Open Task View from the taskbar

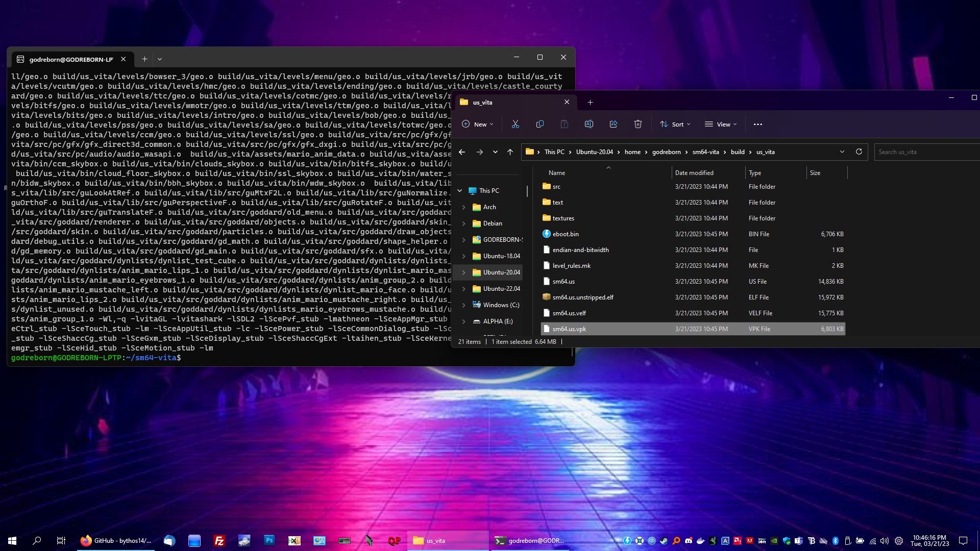point(61,541)
